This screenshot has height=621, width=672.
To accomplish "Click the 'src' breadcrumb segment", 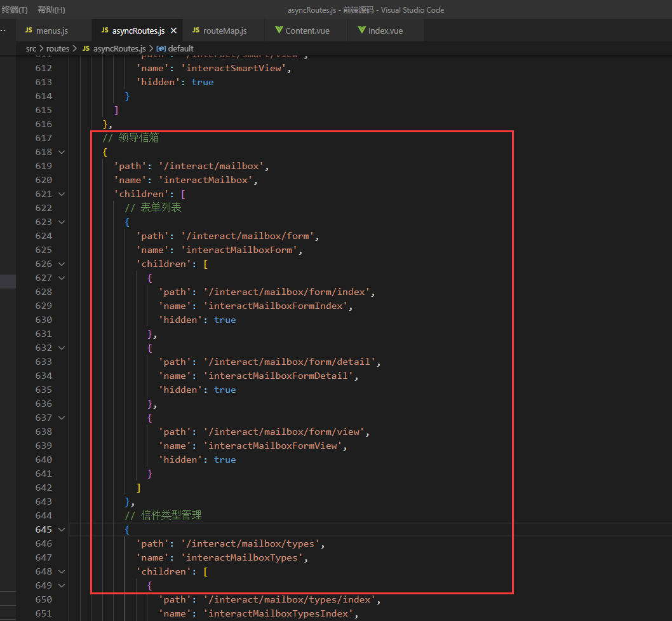I will (31, 48).
